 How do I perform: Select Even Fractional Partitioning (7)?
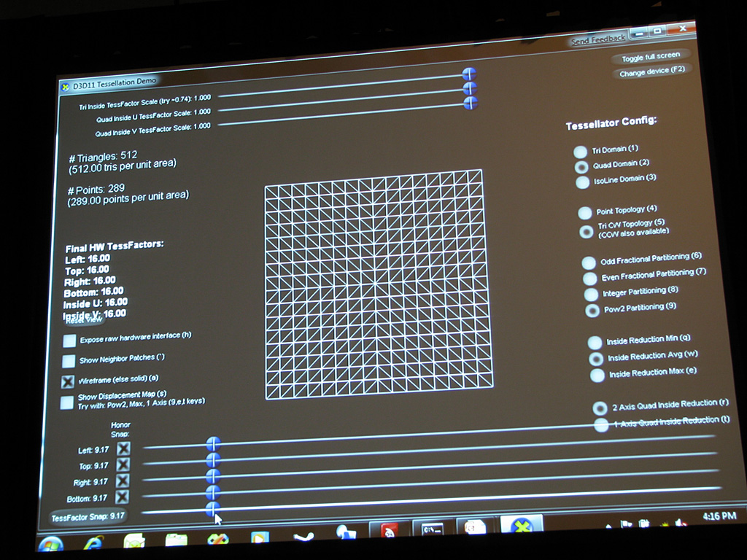pyautogui.click(x=589, y=279)
